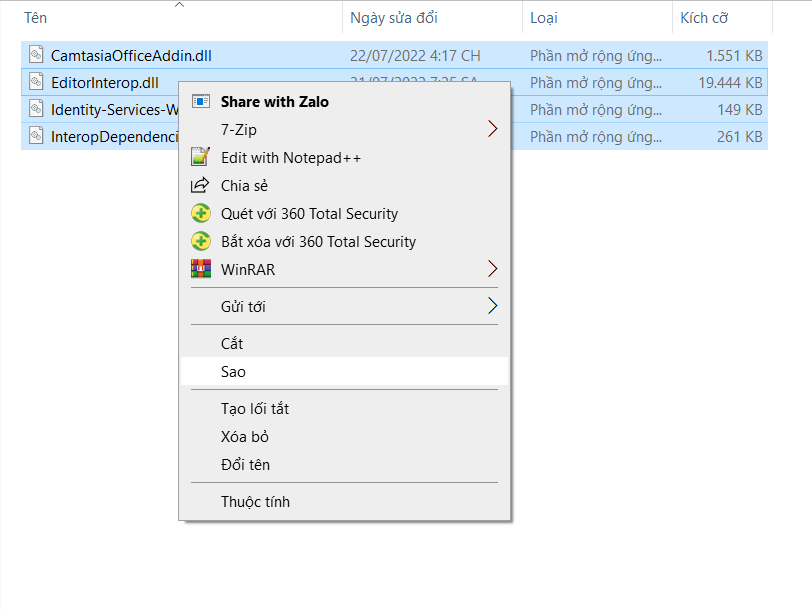
Task: Click the 360 Total Security scan icon
Action: click(x=199, y=213)
